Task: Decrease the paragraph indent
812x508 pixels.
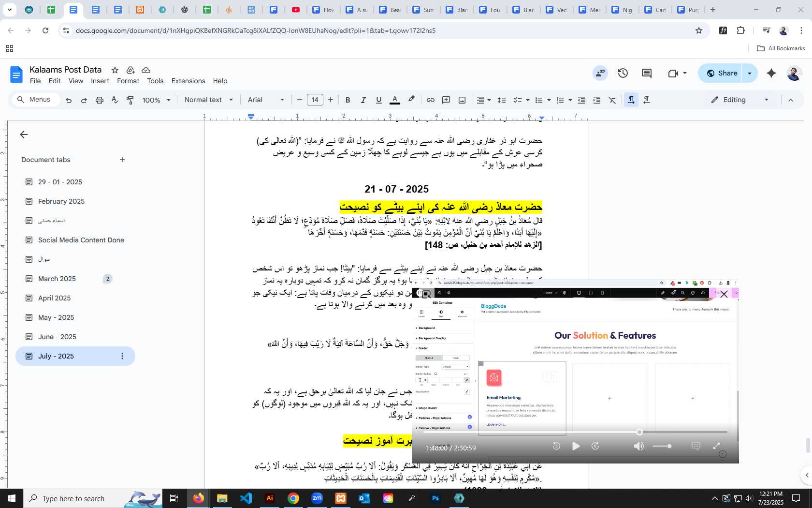Action: 581,100
